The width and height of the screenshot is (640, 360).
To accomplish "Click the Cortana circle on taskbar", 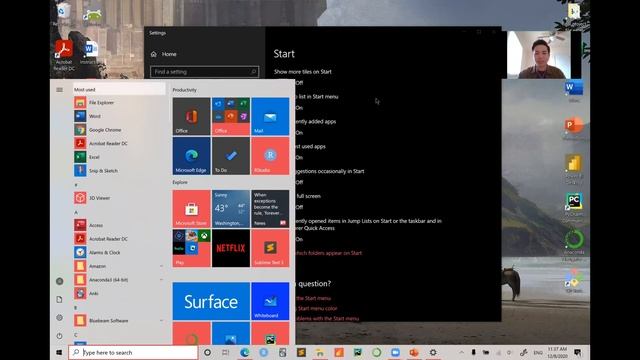I will (x=207, y=352).
